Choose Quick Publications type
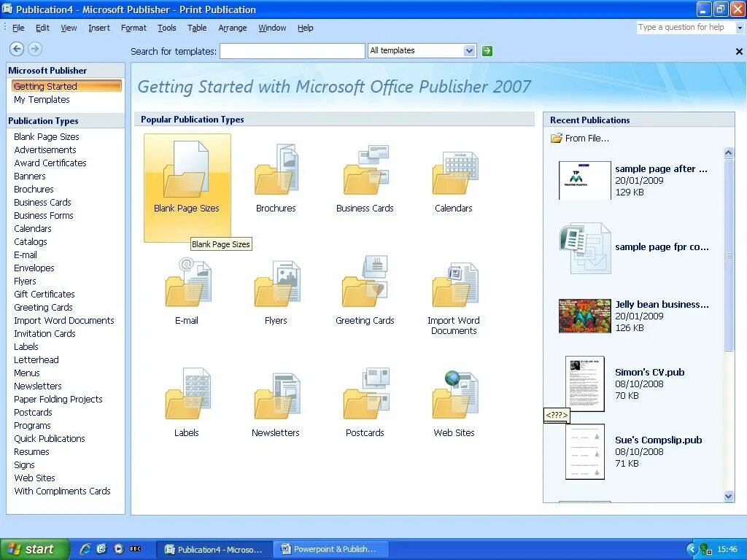Screen dimensions: 747x560 49,438
